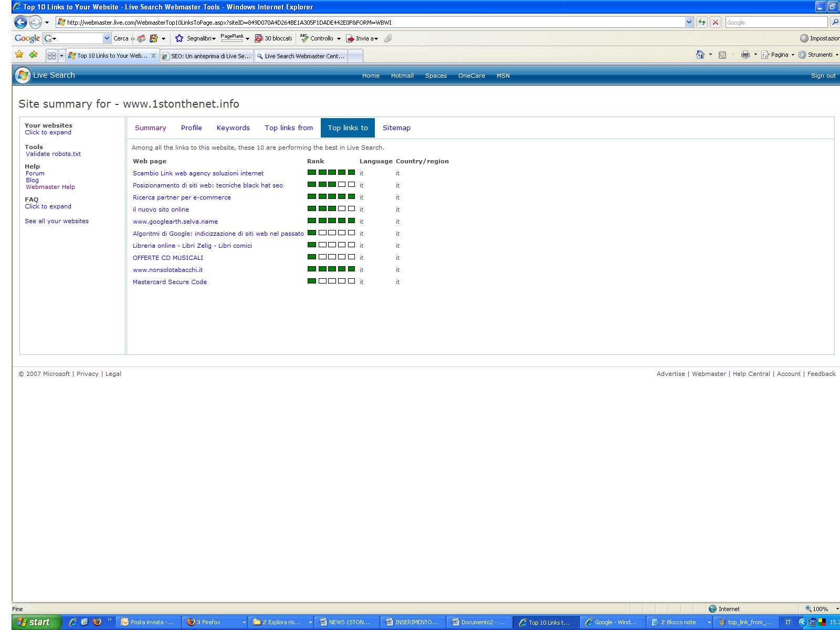Open the Windows Start button

pyautogui.click(x=36, y=622)
